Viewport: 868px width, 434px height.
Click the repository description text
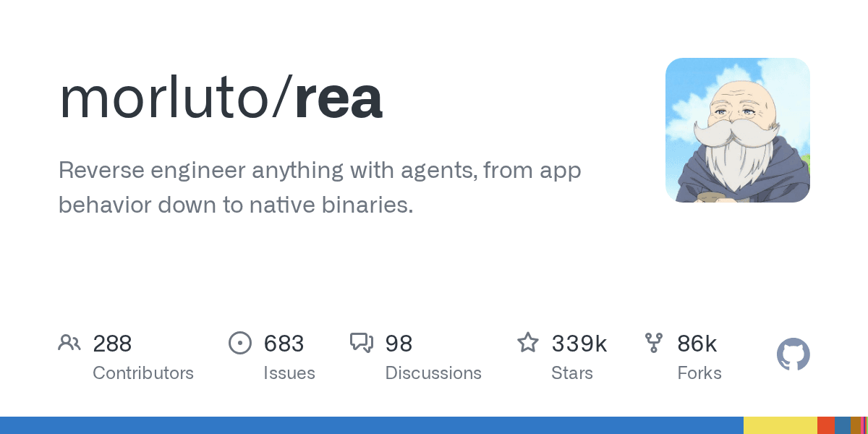pyautogui.click(x=320, y=188)
